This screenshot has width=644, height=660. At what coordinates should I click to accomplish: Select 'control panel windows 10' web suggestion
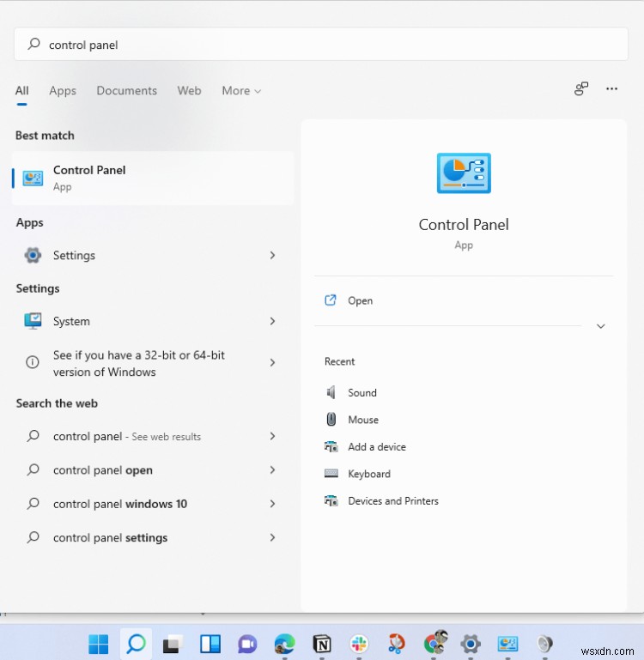coord(153,504)
